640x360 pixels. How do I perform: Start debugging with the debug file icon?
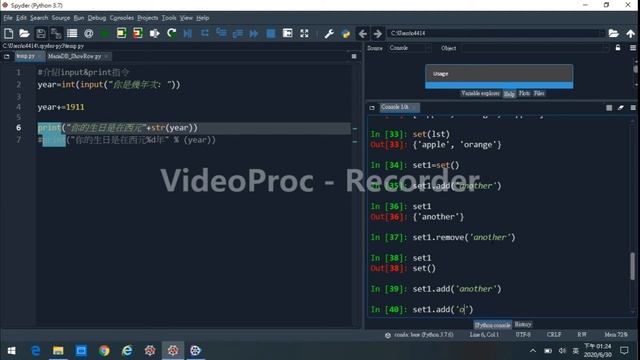[x=188, y=33]
